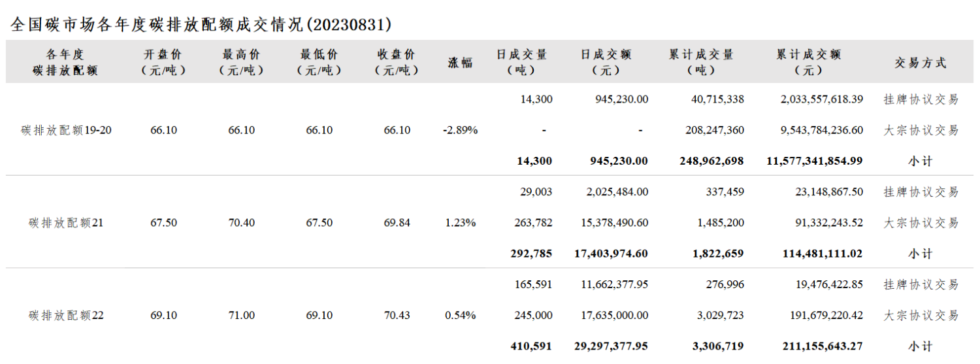This screenshot has height=364, width=980.
Task: Click the 收盘价 column header
Action: 397,63
